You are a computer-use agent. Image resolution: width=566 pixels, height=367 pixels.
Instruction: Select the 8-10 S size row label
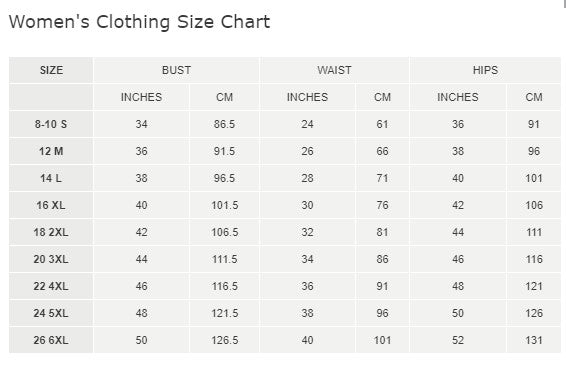pos(51,124)
